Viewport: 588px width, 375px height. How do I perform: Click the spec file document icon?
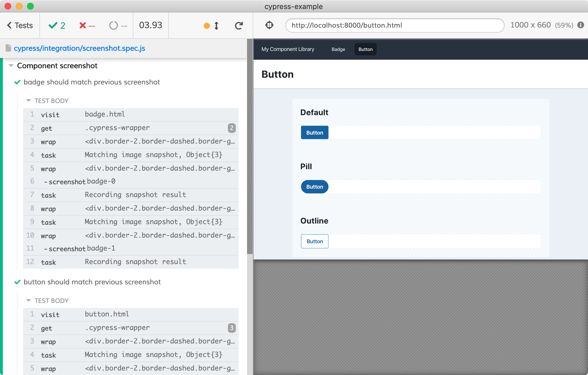coord(8,48)
